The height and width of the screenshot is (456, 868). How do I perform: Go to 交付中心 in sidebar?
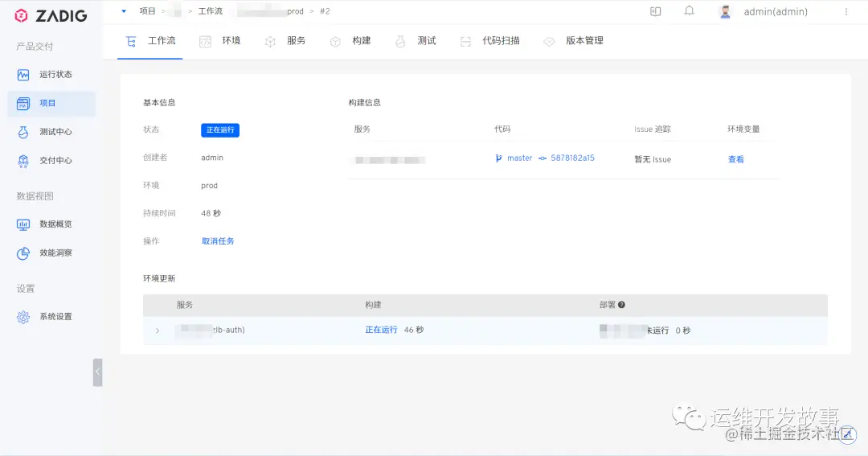(x=55, y=161)
